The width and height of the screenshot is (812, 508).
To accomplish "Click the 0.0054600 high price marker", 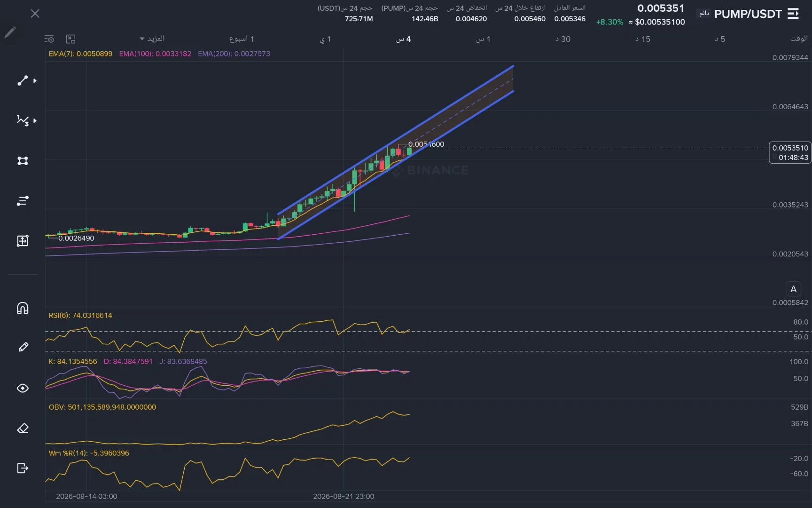I will pyautogui.click(x=426, y=144).
